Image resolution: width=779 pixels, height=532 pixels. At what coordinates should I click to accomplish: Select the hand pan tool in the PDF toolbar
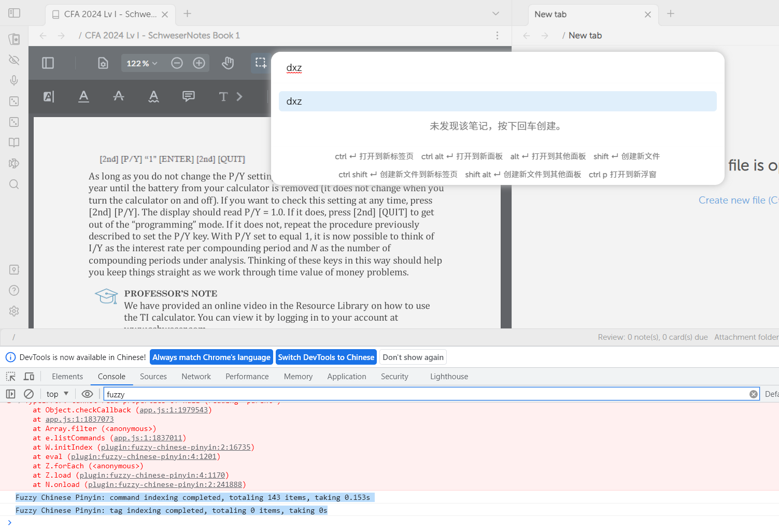point(228,63)
